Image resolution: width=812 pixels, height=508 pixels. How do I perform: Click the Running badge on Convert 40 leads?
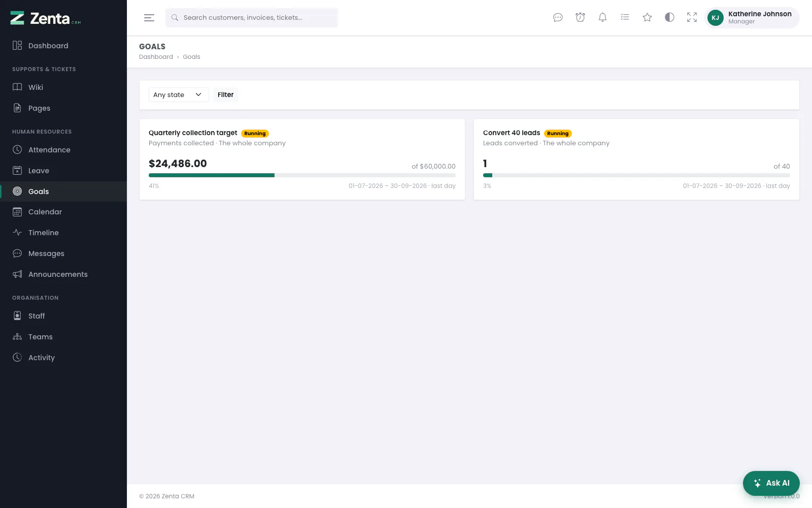pos(558,134)
